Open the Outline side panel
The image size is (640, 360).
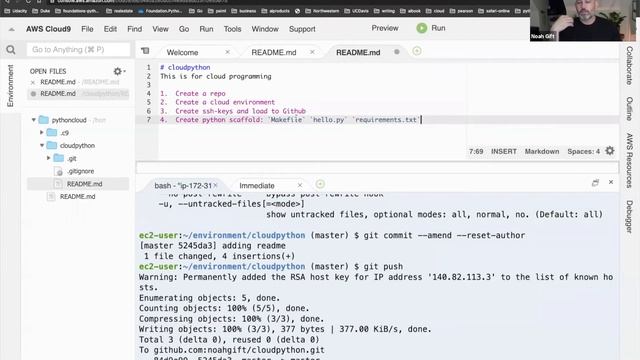click(x=629, y=109)
